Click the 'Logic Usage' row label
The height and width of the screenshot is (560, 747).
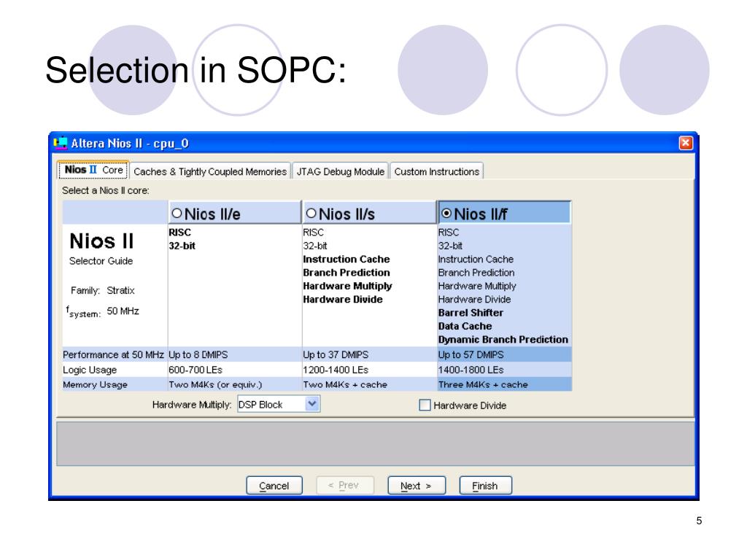[90, 370]
